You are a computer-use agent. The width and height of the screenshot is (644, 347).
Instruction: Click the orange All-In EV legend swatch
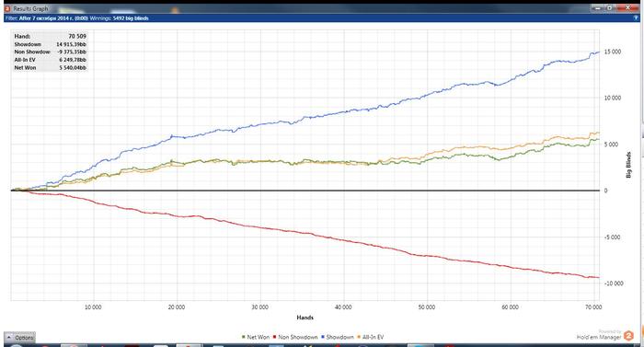tap(359, 337)
